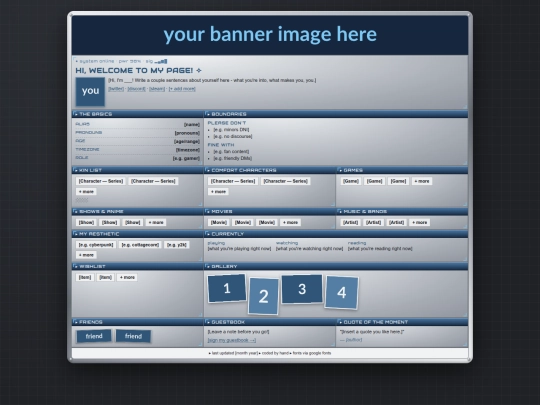Open the [twitter] profile link
This screenshot has height=405, width=540.
point(116,89)
